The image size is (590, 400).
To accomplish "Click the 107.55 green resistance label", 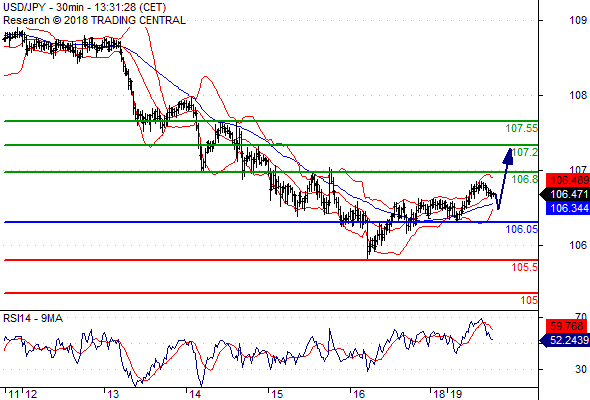I will 522,128.
